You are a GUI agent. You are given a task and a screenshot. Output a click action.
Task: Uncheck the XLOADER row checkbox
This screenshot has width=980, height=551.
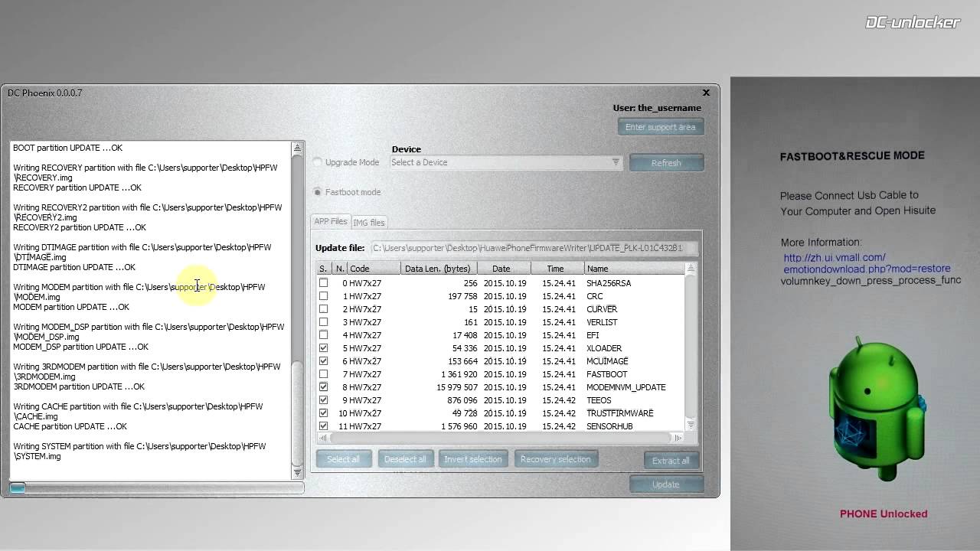[323, 348]
